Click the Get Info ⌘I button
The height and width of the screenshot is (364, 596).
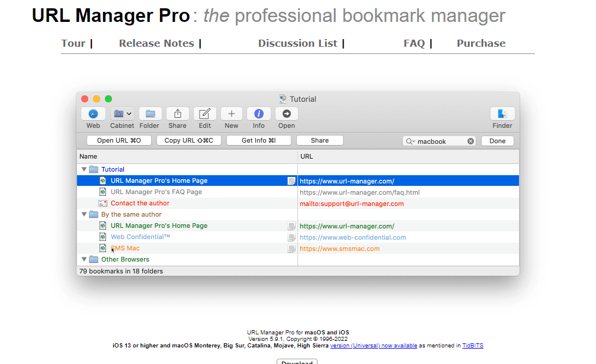click(x=259, y=140)
